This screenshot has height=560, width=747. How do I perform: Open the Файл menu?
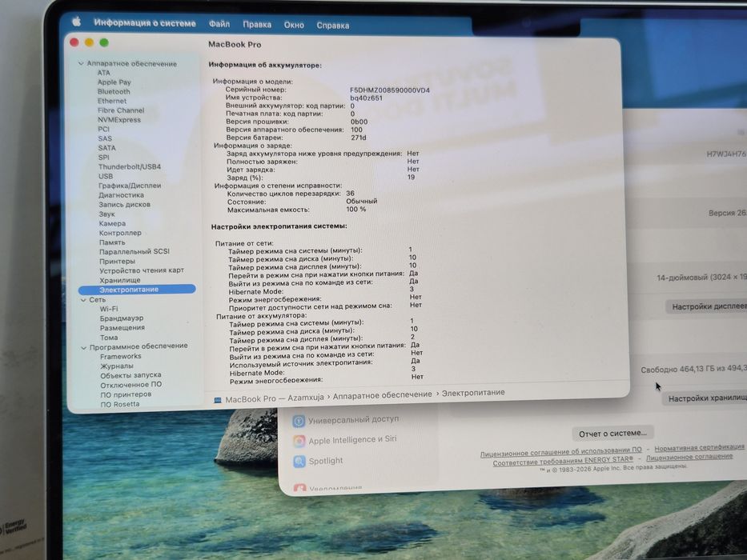pyautogui.click(x=219, y=24)
